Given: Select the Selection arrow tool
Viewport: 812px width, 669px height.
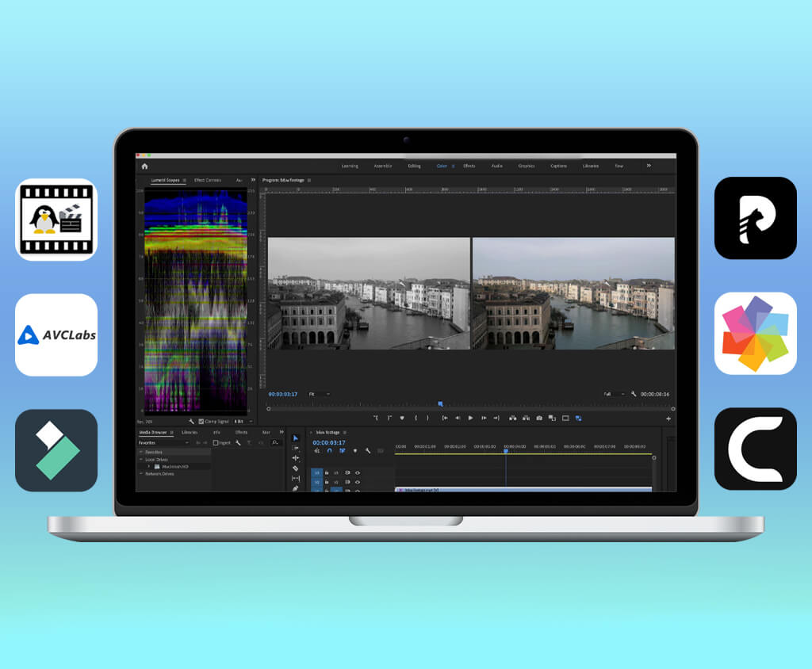Looking at the screenshot, I should coord(296,438).
